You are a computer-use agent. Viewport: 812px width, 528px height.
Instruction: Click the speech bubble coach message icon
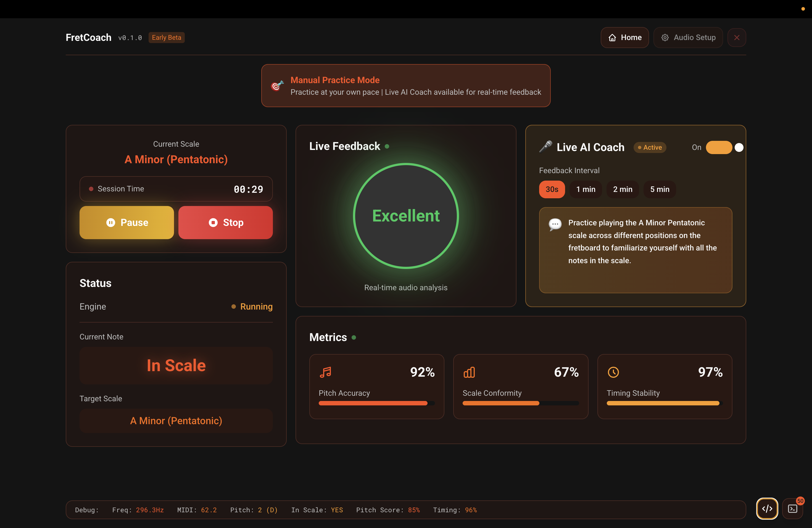555,225
